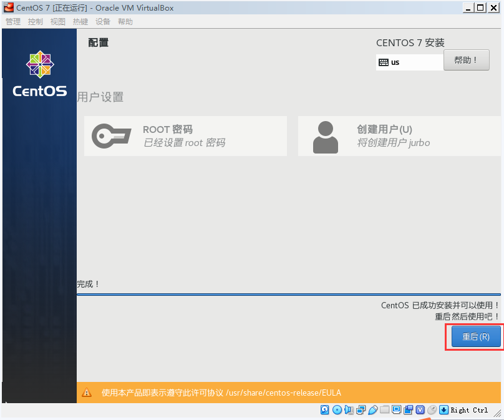
Task: Click the warning triangle beside EULA notice
Action: 87,393
